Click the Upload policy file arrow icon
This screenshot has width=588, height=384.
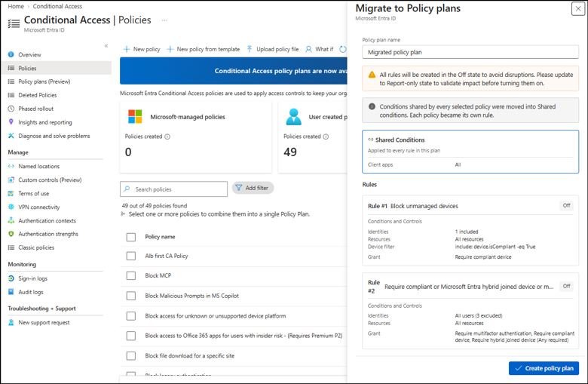pos(250,49)
